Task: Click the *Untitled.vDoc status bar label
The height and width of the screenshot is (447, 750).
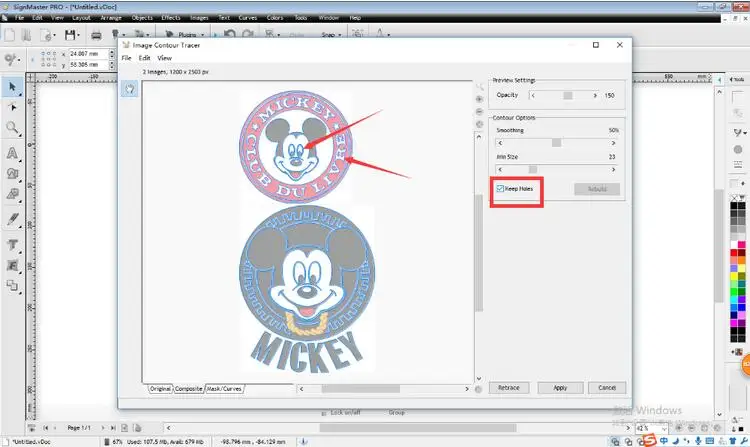Action: [x=31, y=442]
